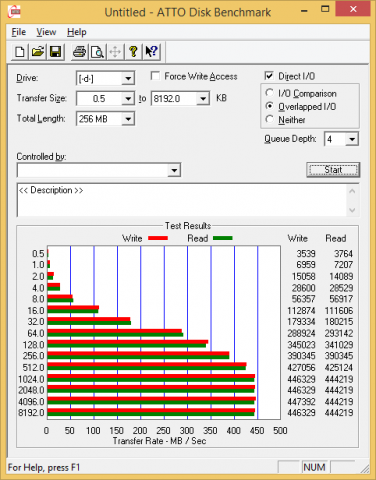Open the View menu
Screen dimensions: 376x480
click(x=46, y=32)
